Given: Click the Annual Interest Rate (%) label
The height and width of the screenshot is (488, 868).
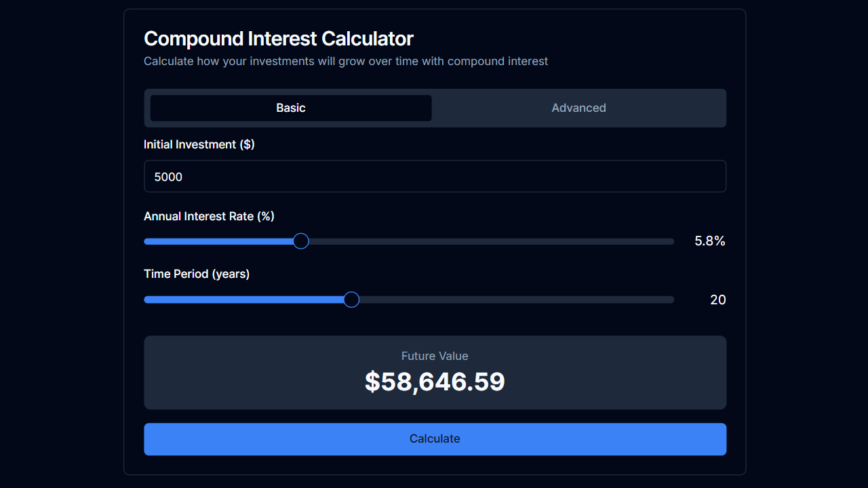Looking at the screenshot, I should (208, 216).
